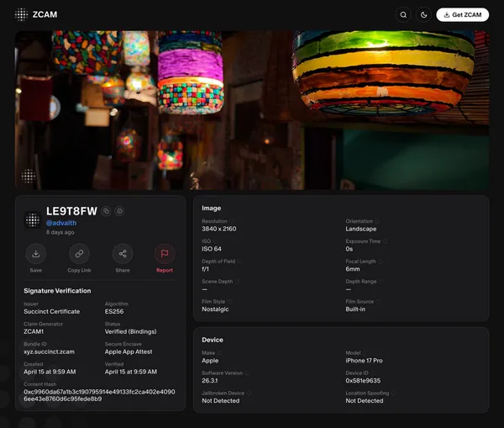
Task: Open the @advaith profile link
Action: (61, 223)
